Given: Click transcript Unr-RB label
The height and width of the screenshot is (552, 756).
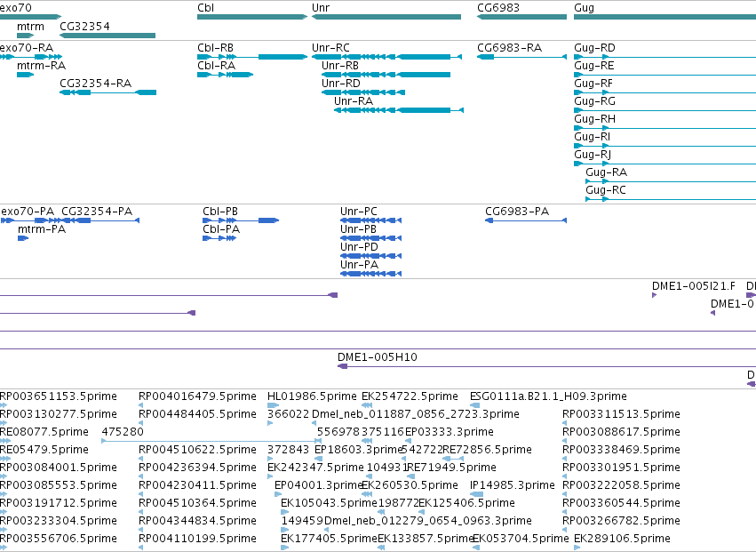Looking at the screenshot, I should pos(340,66).
